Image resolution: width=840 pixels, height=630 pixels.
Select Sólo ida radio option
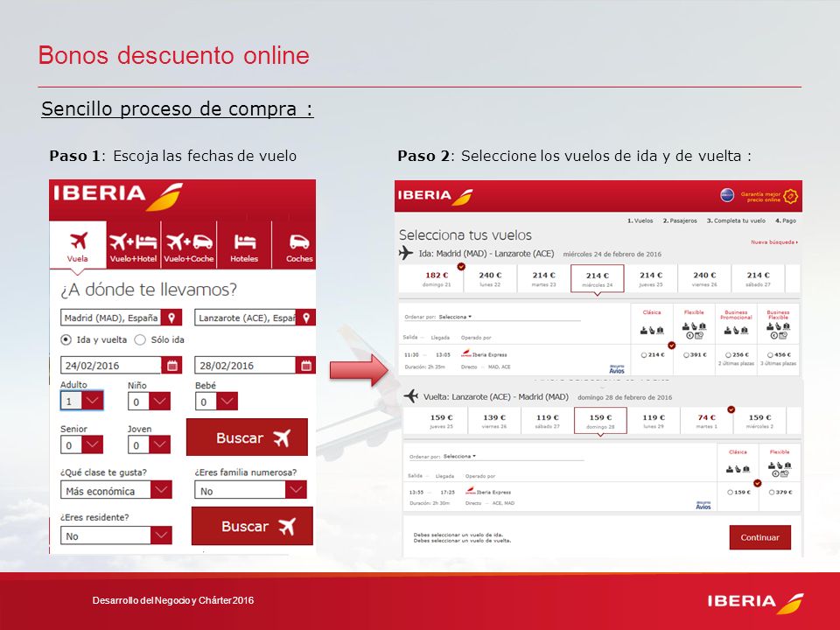140,339
